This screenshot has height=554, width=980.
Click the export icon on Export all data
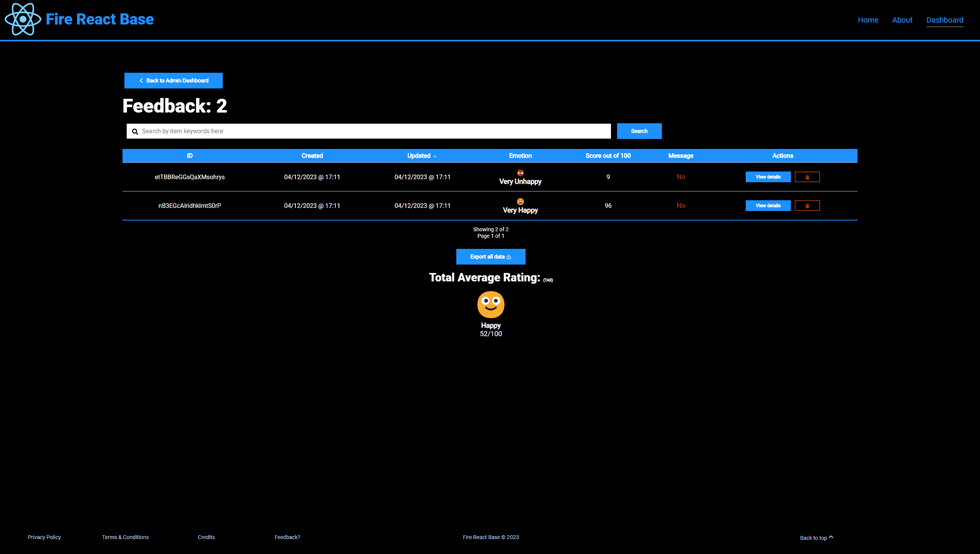pos(510,257)
